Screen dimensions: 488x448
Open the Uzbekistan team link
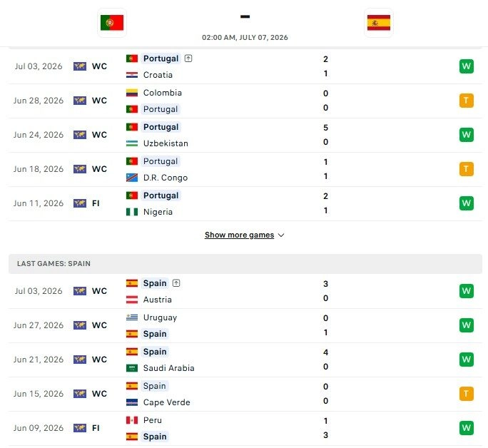tap(166, 143)
